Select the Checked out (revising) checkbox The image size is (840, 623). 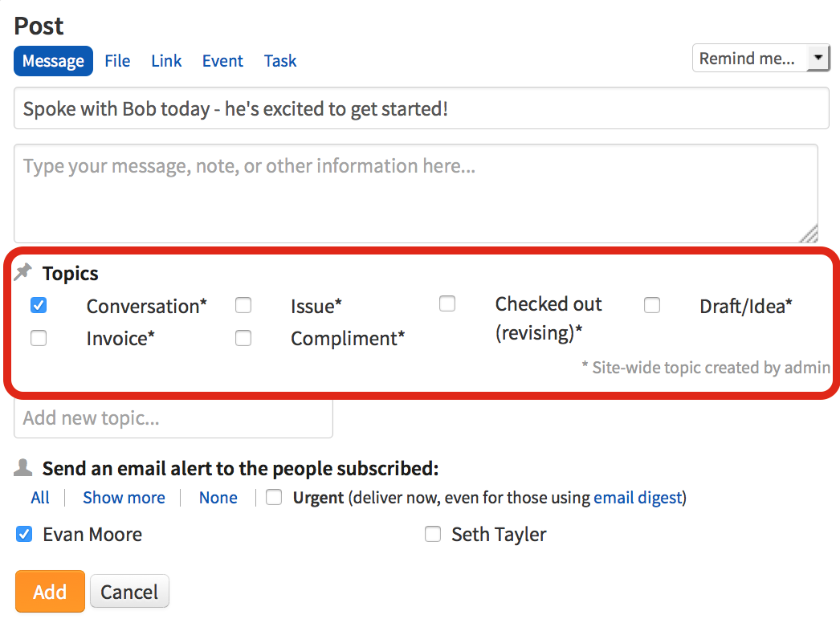point(447,303)
